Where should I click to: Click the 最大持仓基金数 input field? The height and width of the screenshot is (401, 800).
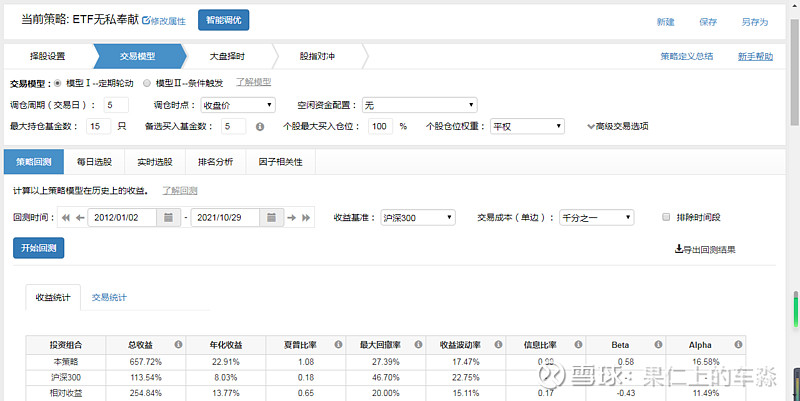point(98,127)
